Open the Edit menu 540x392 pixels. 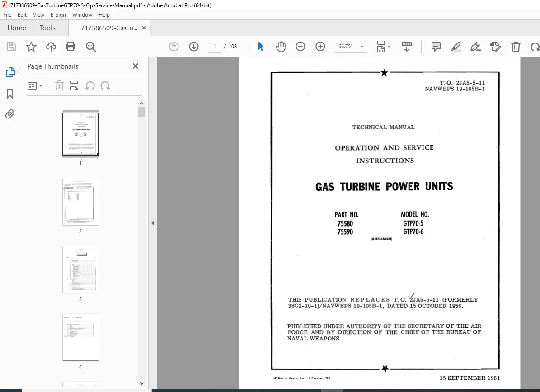[x=22, y=15]
